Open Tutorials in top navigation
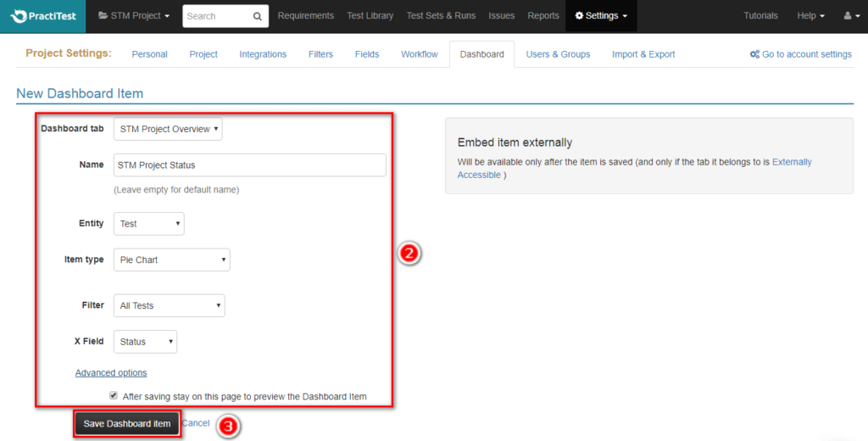The height and width of the screenshot is (441, 868). [760, 16]
